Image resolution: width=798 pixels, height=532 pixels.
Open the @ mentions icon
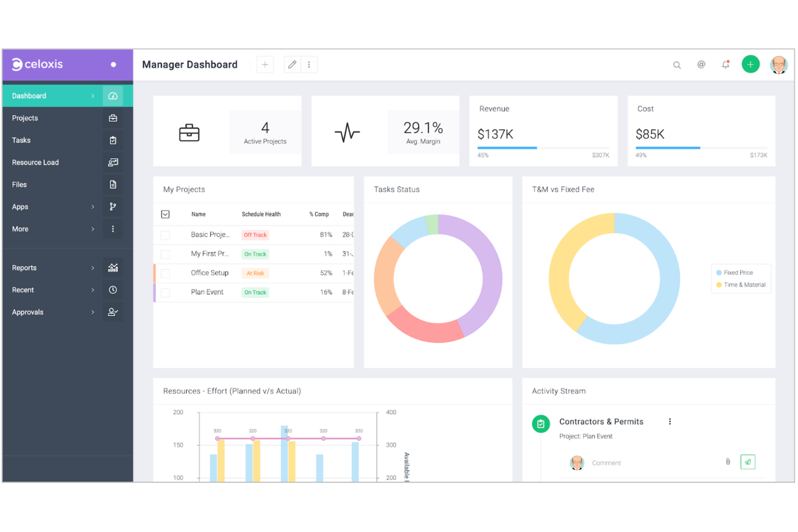coord(701,65)
